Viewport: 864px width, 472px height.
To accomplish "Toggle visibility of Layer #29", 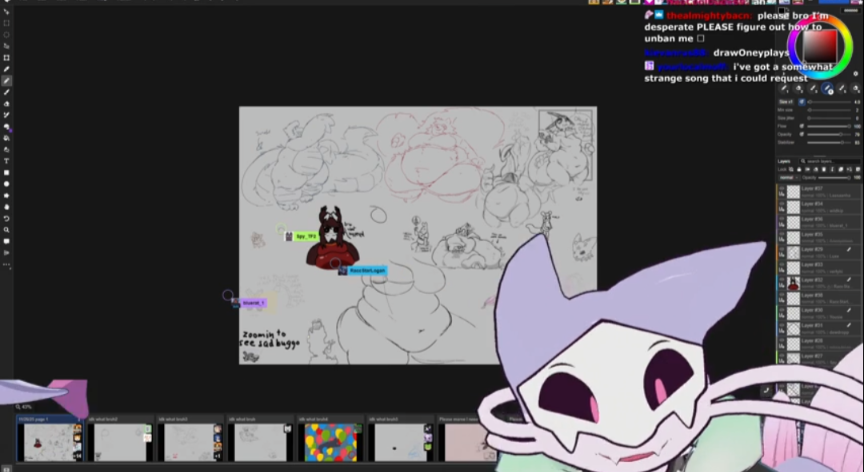I will [782, 249].
